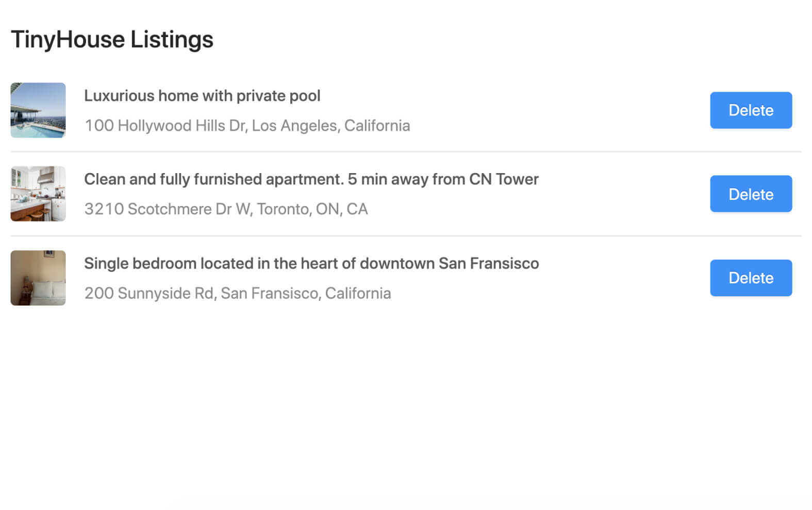Select the 'Single bedroom located in the heart' title
The height and width of the screenshot is (510, 812).
click(x=311, y=263)
